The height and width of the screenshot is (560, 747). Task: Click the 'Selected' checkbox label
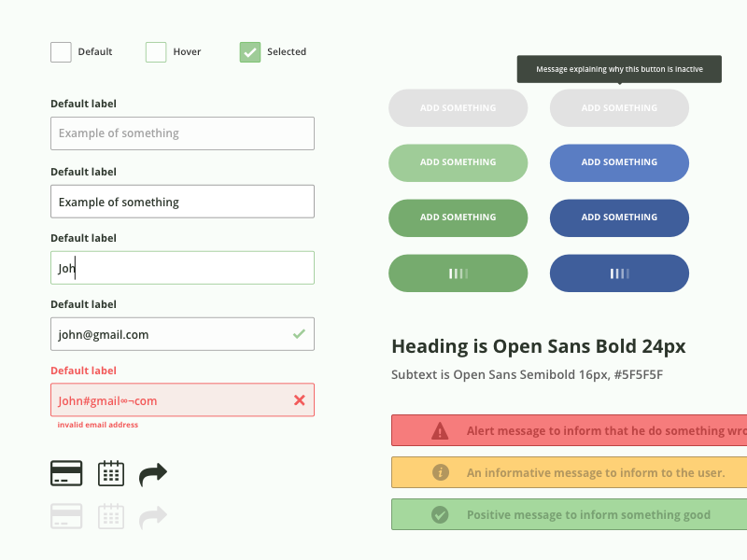[287, 51]
